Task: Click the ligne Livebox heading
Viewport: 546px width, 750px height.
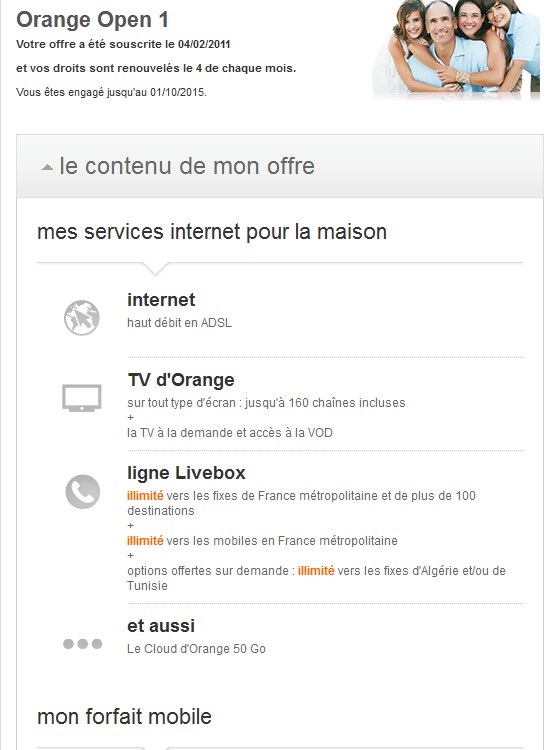Action: (186, 473)
